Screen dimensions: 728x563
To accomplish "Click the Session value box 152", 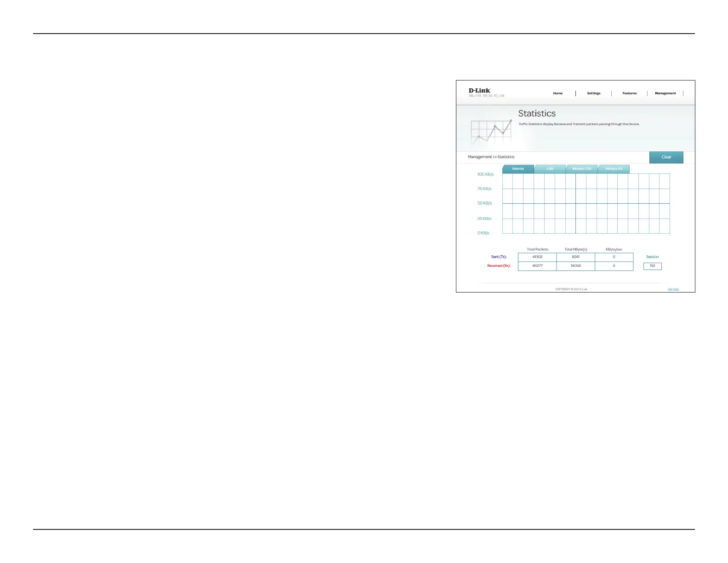I will (652, 266).
